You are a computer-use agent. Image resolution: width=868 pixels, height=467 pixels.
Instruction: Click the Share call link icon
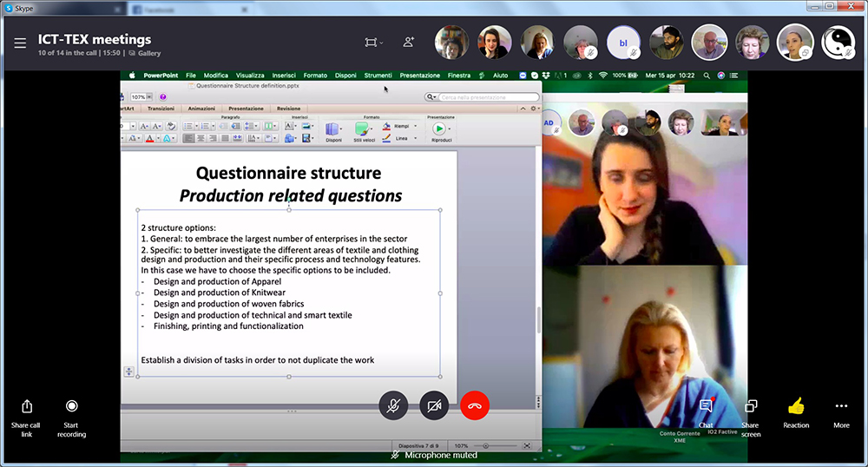click(27, 407)
